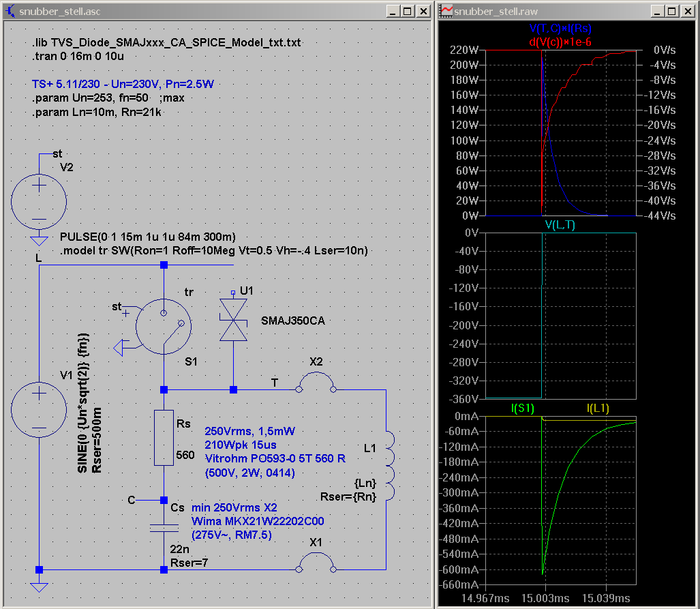This screenshot has width=700, height=609.
Task: Select the U1 TVS diode symbol
Action: (233, 320)
